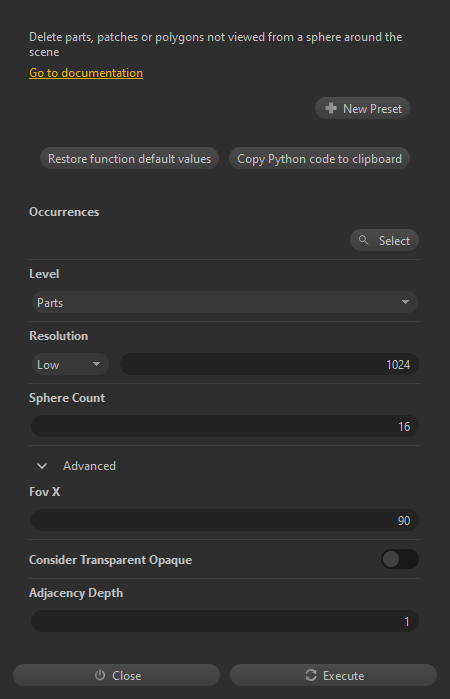Open the Resolution preset dropdown set to Low

[70, 364]
